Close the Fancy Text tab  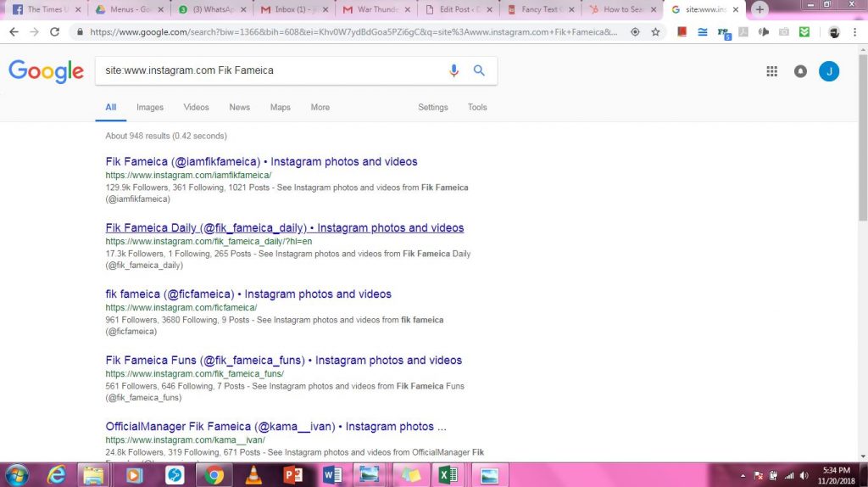coord(572,9)
